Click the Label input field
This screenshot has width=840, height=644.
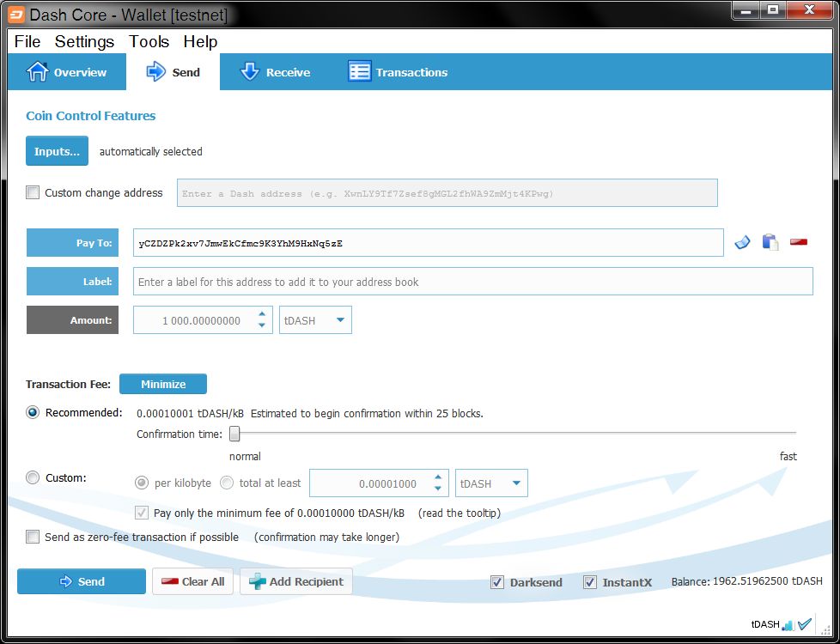point(473,282)
